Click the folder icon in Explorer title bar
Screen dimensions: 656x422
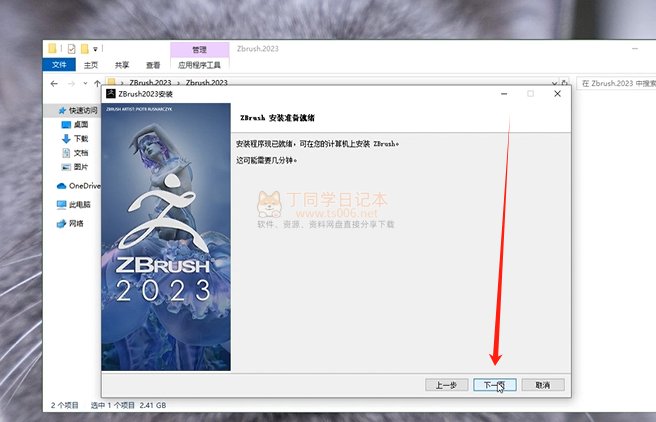[52, 49]
